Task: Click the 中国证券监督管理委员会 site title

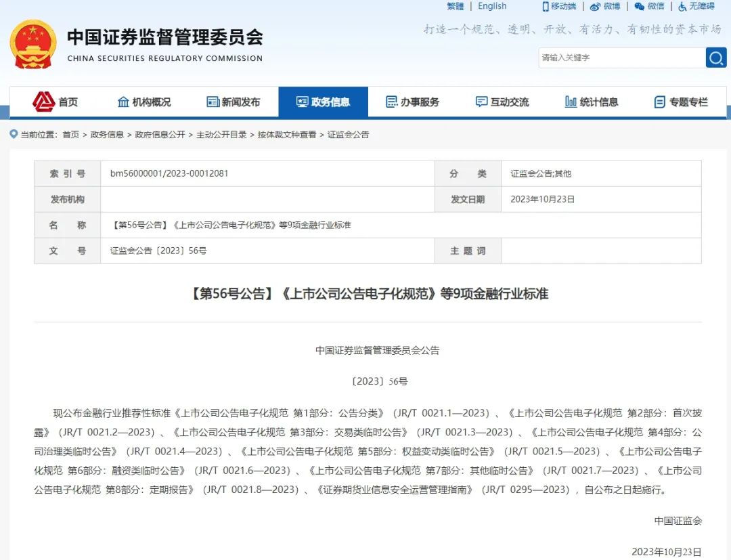Action: (x=165, y=37)
